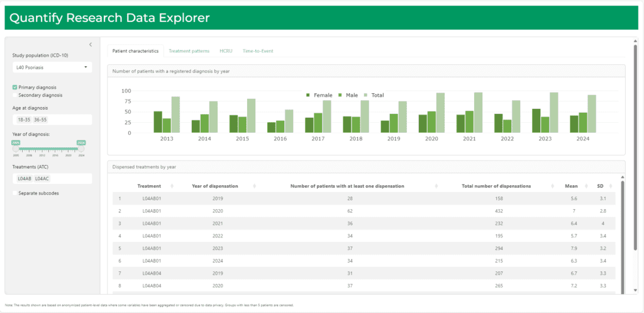Click the 2013 Total bar in chart

click(175, 115)
